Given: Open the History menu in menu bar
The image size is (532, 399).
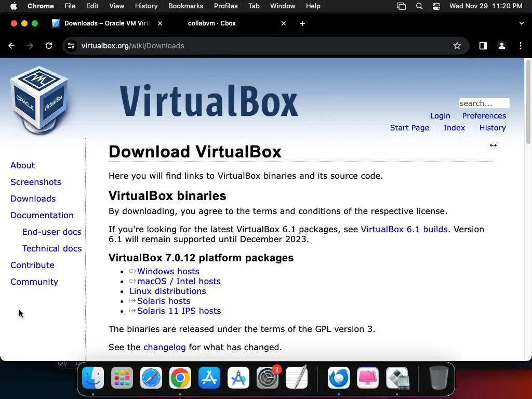Looking at the screenshot, I should 146,6.
